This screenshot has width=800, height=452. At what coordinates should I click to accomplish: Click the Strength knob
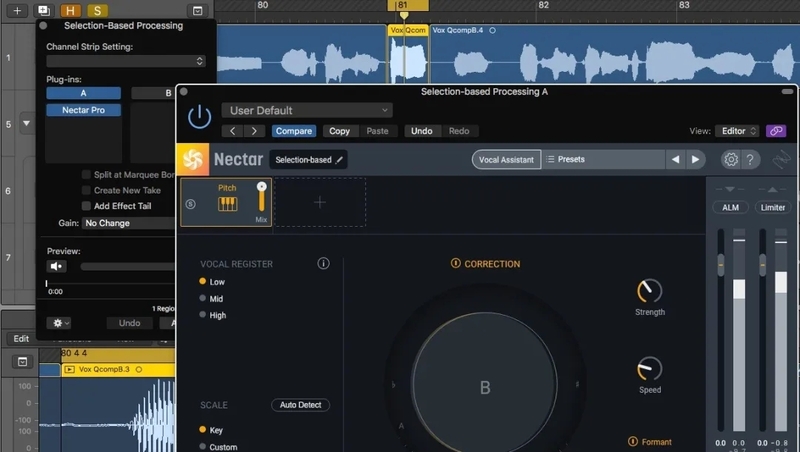[x=649, y=291]
